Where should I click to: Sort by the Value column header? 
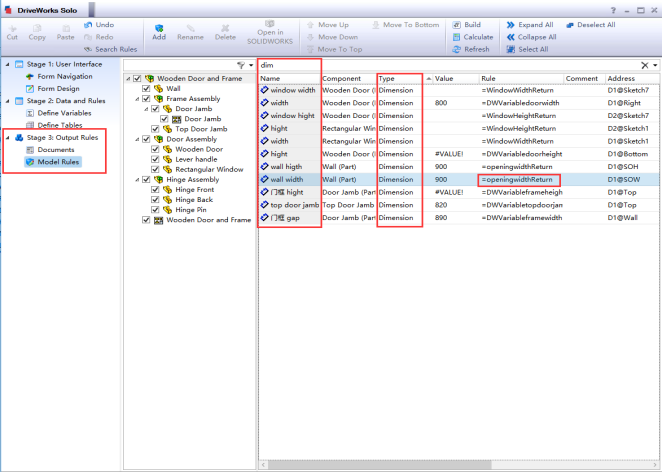pyautogui.click(x=444, y=78)
